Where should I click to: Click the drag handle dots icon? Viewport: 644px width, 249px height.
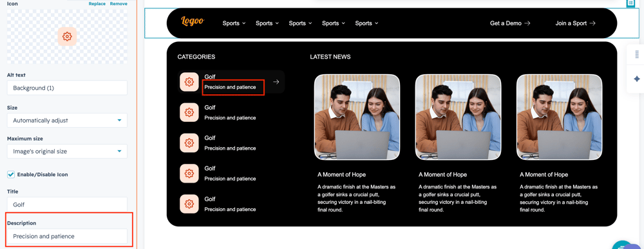(637, 54)
